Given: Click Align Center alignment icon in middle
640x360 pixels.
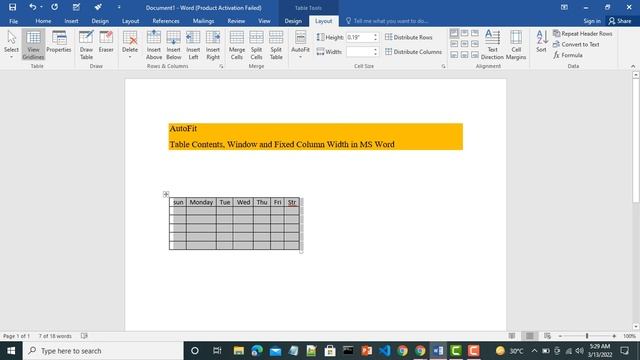Looking at the screenshot, I should 464,44.
